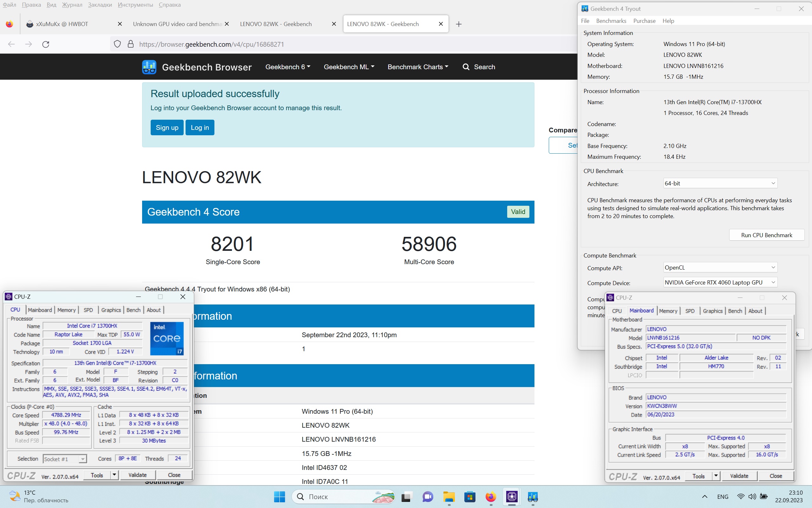The width and height of the screenshot is (812, 508).
Task: Open volume tray icon
Action: click(x=752, y=497)
